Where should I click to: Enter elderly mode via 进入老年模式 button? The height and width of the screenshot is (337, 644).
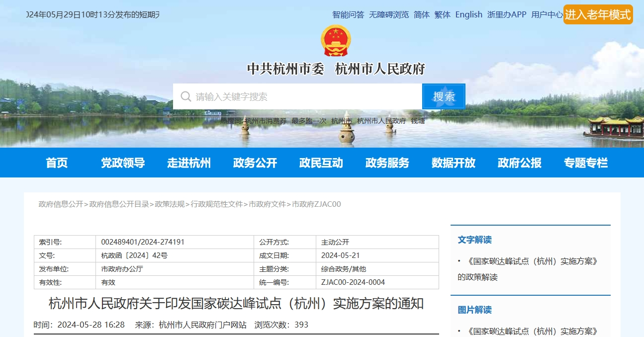point(598,14)
